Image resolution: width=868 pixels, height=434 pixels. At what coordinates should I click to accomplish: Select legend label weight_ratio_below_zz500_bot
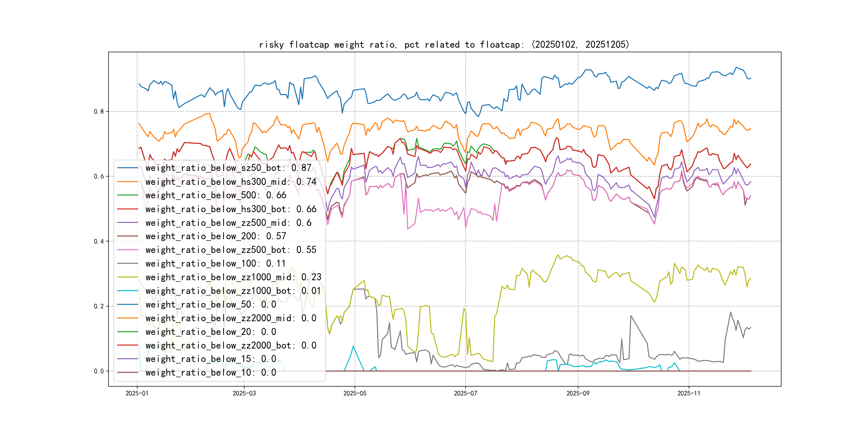231,250
